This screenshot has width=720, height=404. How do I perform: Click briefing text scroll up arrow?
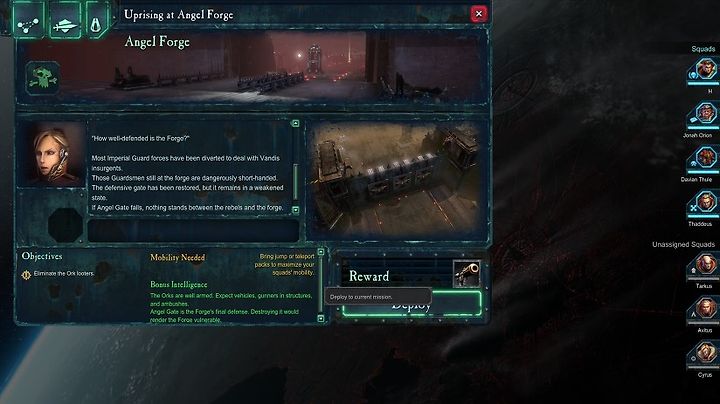[295, 123]
